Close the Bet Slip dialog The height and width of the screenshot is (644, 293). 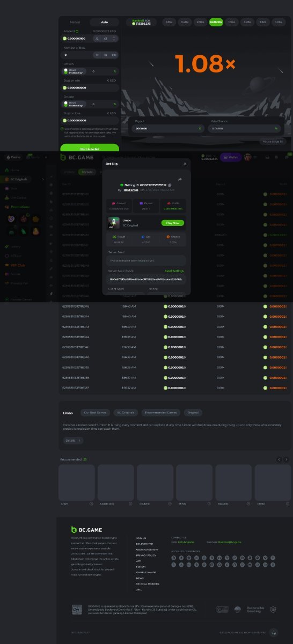(185, 163)
